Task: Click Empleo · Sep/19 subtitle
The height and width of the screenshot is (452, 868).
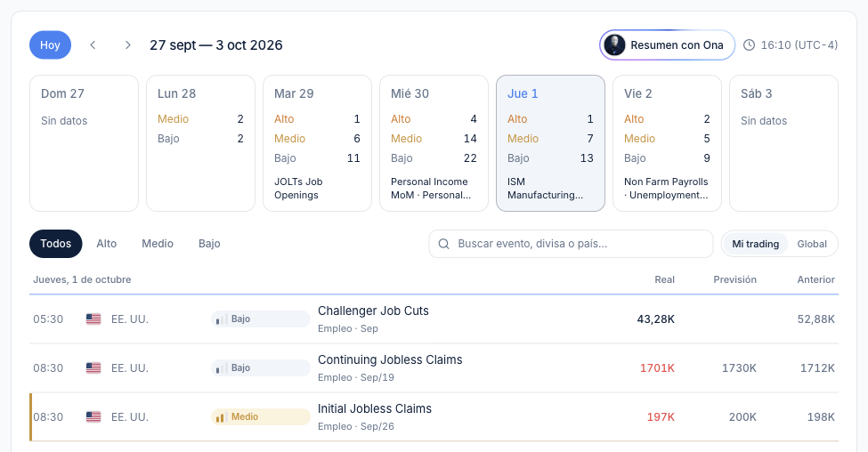Action: coord(356,377)
